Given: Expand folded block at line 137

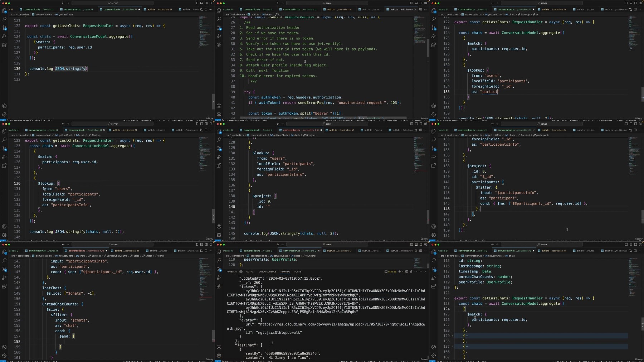Looking at the screenshot, I should [x=452, y=347].
